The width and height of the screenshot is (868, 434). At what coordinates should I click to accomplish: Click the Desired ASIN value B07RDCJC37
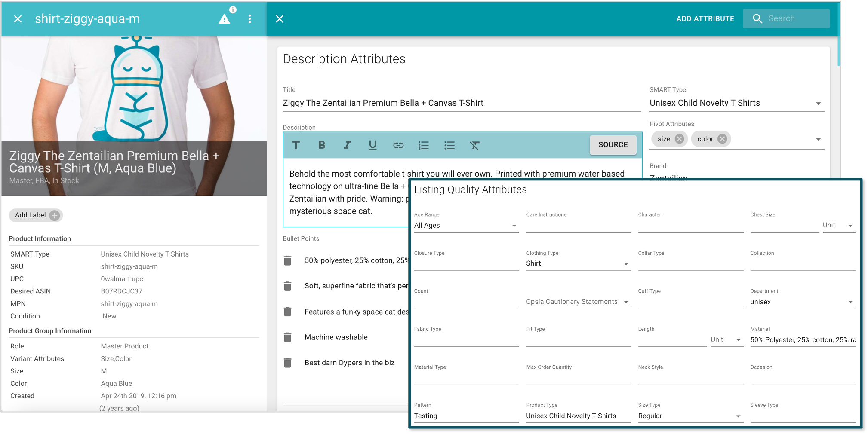[x=121, y=291]
